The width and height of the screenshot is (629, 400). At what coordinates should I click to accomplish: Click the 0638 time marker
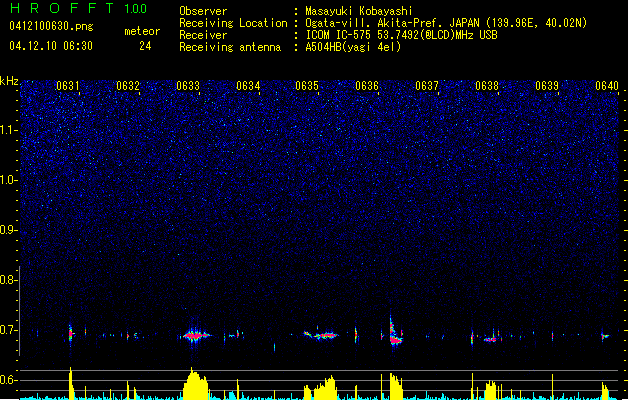[x=487, y=86]
